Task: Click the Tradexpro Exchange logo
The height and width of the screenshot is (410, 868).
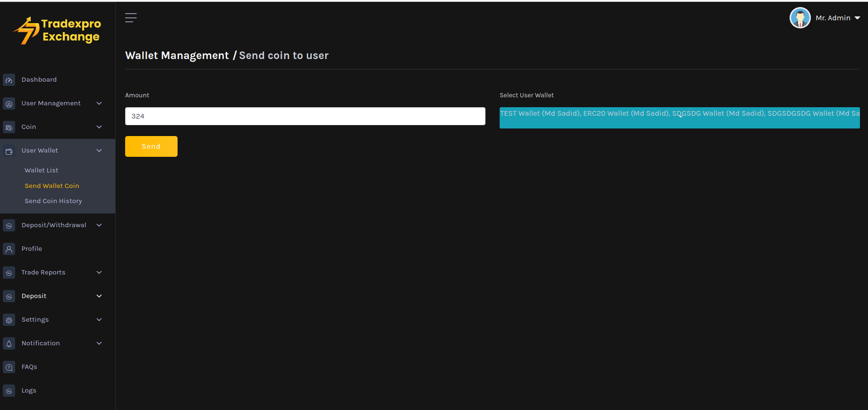Action: (x=58, y=31)
